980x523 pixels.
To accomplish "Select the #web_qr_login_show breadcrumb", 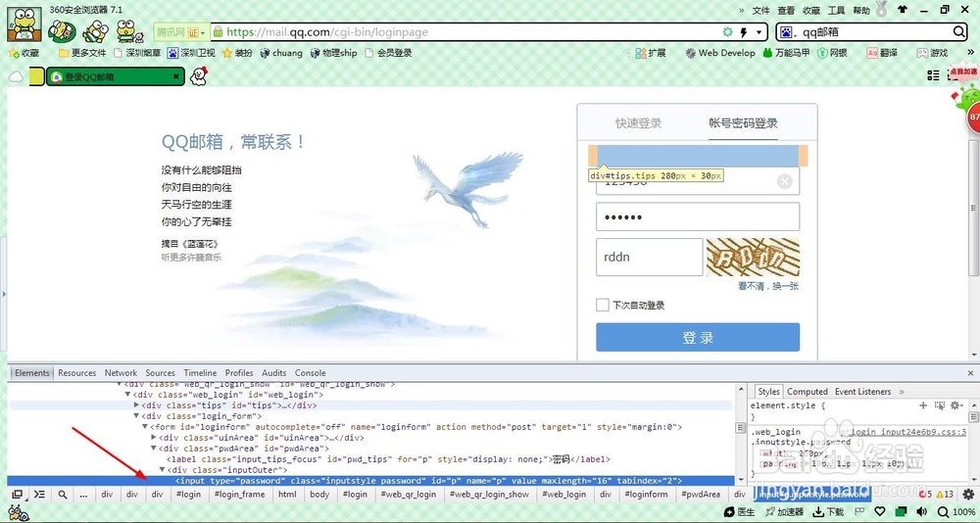I will click(489, 495).
